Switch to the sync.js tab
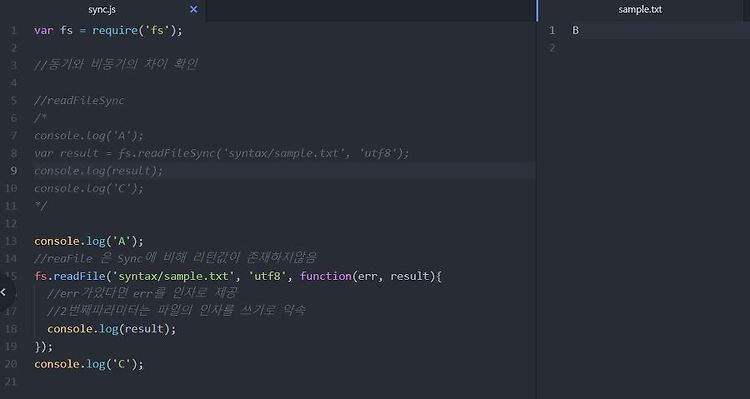 [x=102, y=10]
